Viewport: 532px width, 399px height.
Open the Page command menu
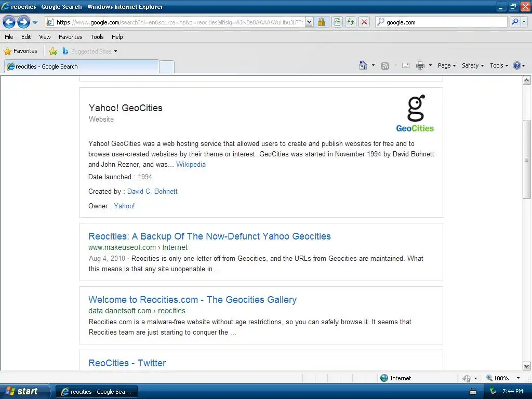[x=446, y=65]
